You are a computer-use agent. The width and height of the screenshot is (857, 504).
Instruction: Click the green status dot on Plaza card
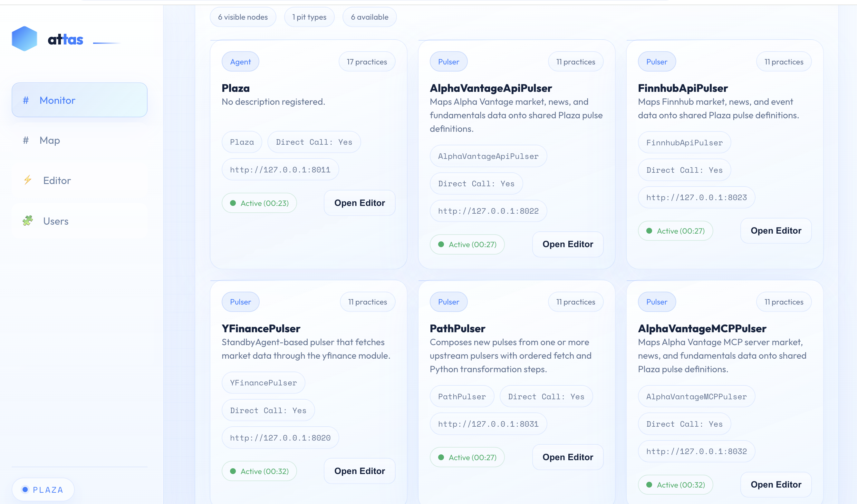click(233, 203)
